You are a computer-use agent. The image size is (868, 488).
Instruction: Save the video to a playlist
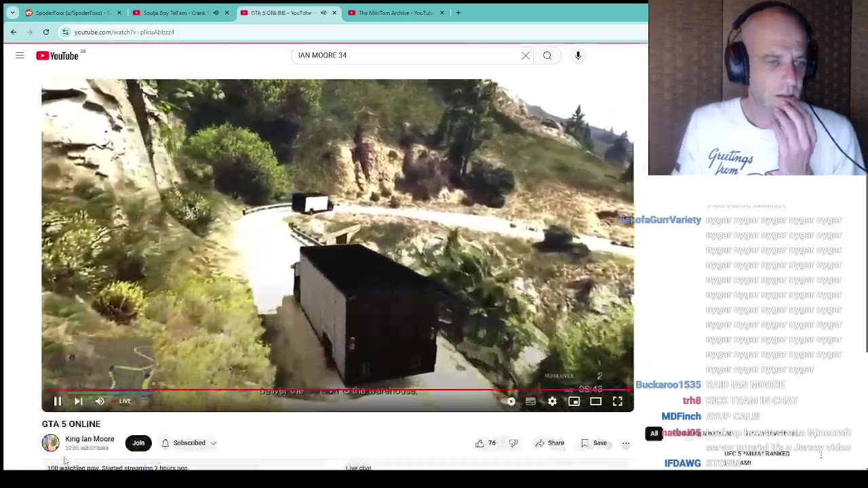point(594,443)
